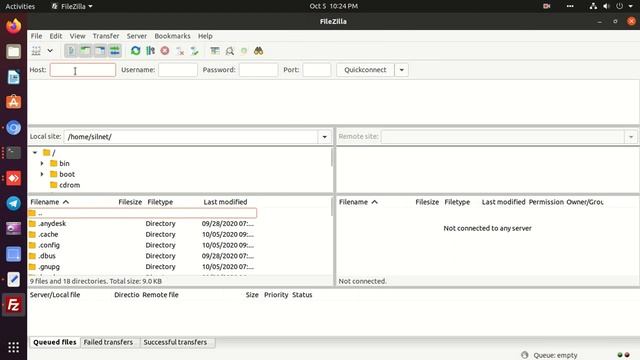
Task: Focus the Host input field
Action: 83,70
